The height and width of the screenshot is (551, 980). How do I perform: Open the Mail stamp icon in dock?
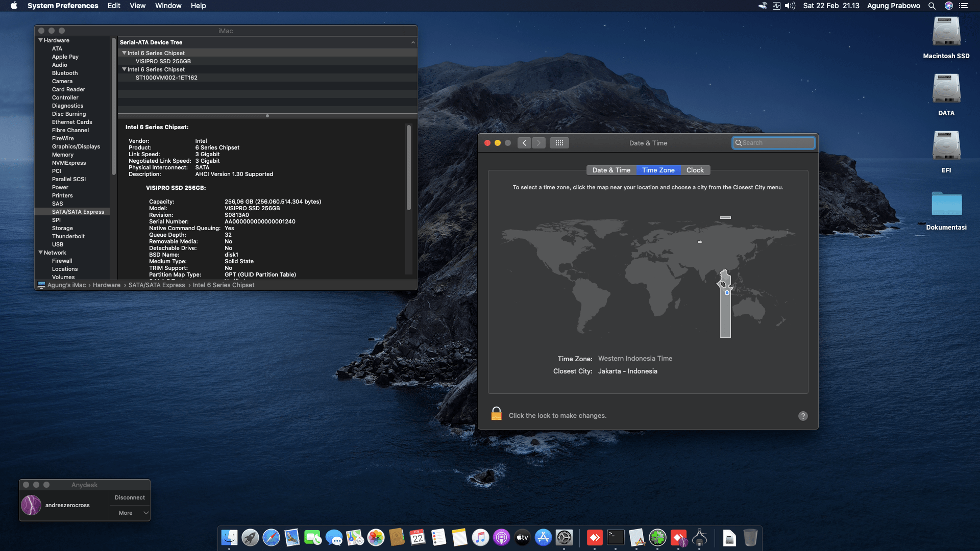[292, 537]
